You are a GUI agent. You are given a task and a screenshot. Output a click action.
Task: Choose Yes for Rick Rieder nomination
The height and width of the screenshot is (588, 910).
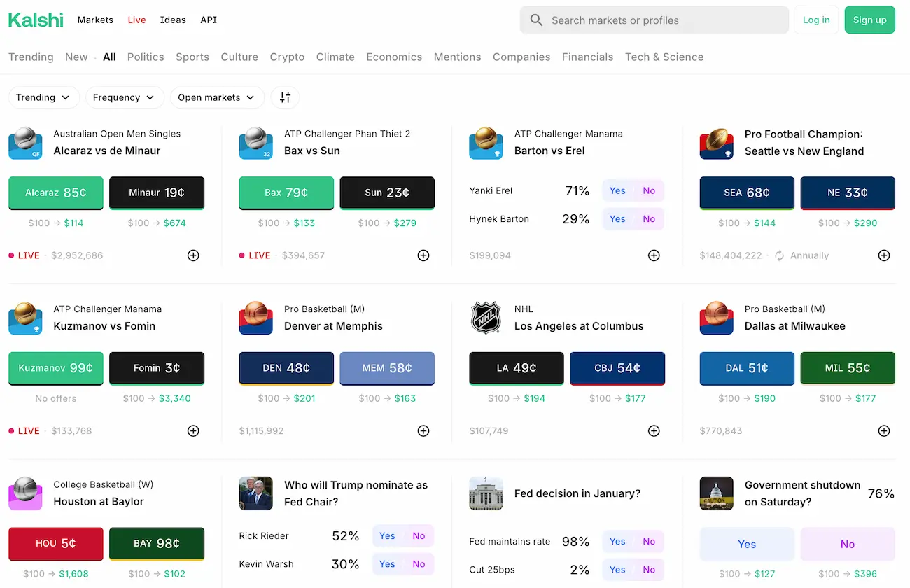pos(387,536)
